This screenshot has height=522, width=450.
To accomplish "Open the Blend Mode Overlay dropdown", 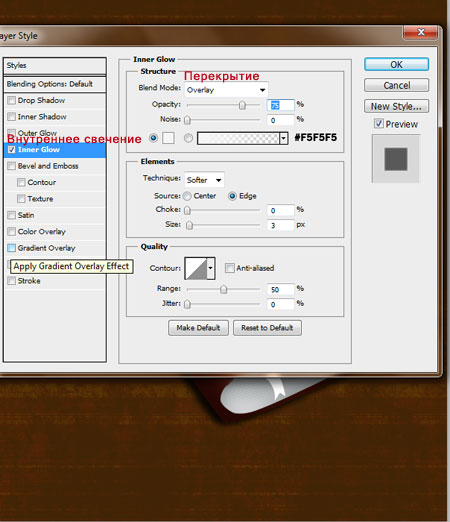I will (226, 90).
